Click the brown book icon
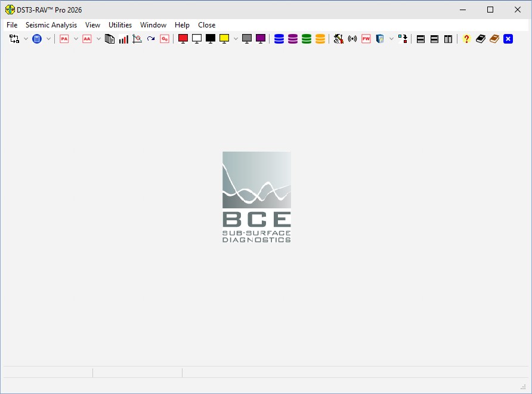Image resolution: width=532 pixels, height=394 pixels. click(x=494, y=39)
